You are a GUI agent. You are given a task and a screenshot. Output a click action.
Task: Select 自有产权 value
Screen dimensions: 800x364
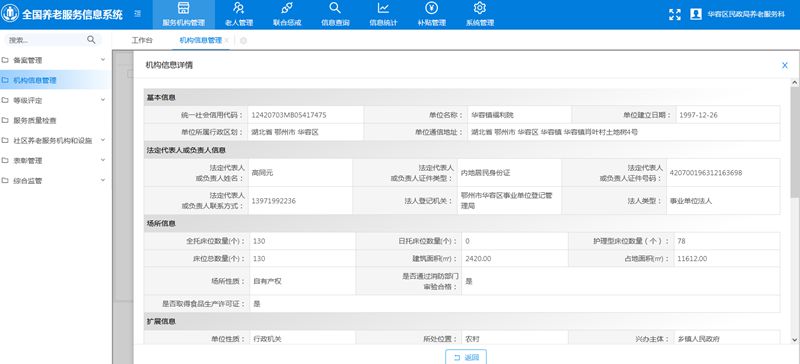click(x=267, y=281)
